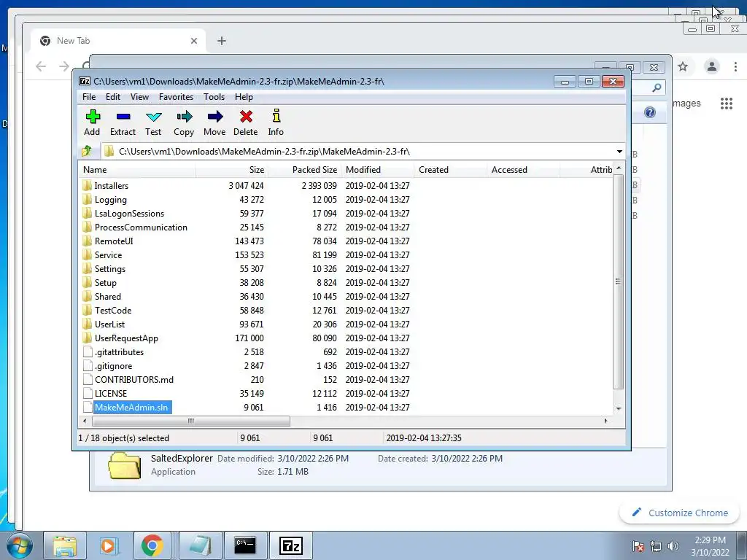The height and width of the screenshot is (560, 747).
Task: Open the Favorites menu
Action: pyautogui.click(x=177, y=97)
